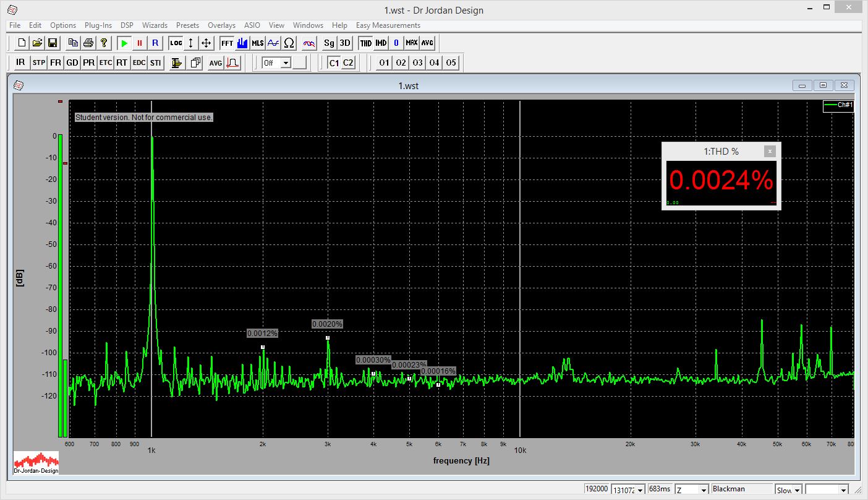Select the MLS measurement mode
The image size is (868, 500).
pos(258,43)
